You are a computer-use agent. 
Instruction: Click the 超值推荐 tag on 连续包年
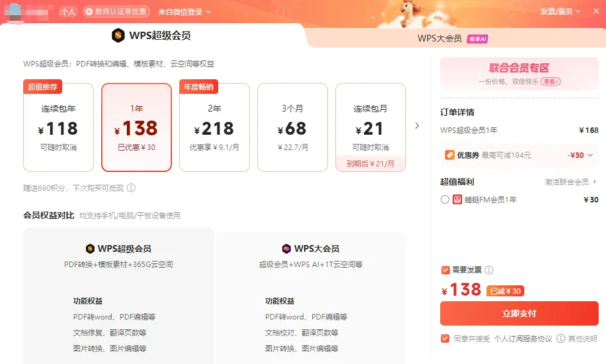coord(43,87)
